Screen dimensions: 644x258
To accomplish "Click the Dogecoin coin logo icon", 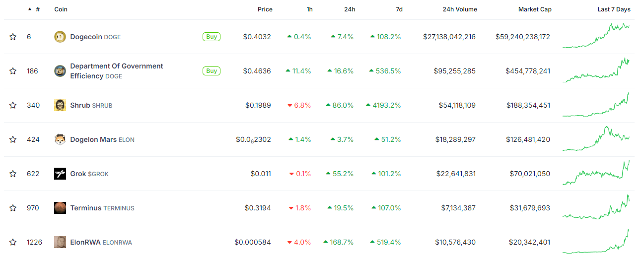I will tap(60, 37).
